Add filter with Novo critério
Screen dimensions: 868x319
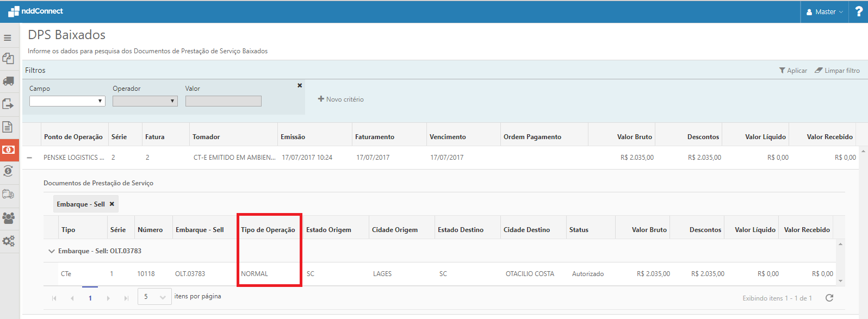tap(341, 99)
